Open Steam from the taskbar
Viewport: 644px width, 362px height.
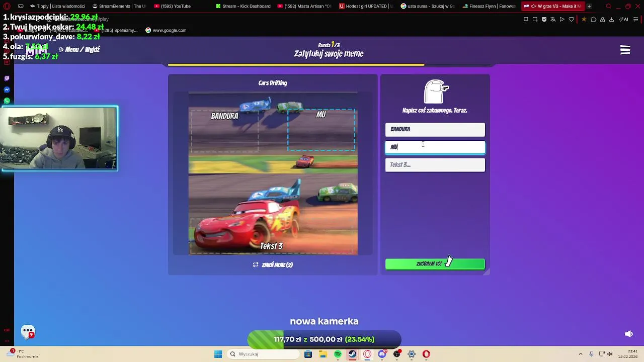pyautogui.click(x=352, y=354)
